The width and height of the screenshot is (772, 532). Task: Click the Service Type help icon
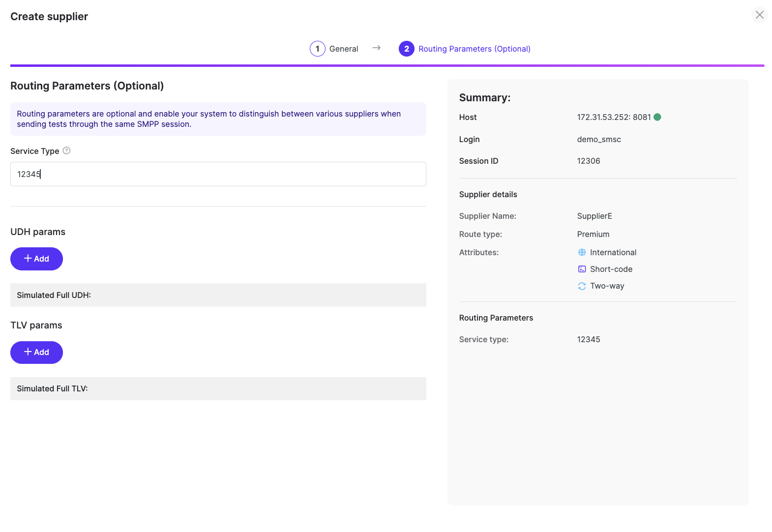67,151
